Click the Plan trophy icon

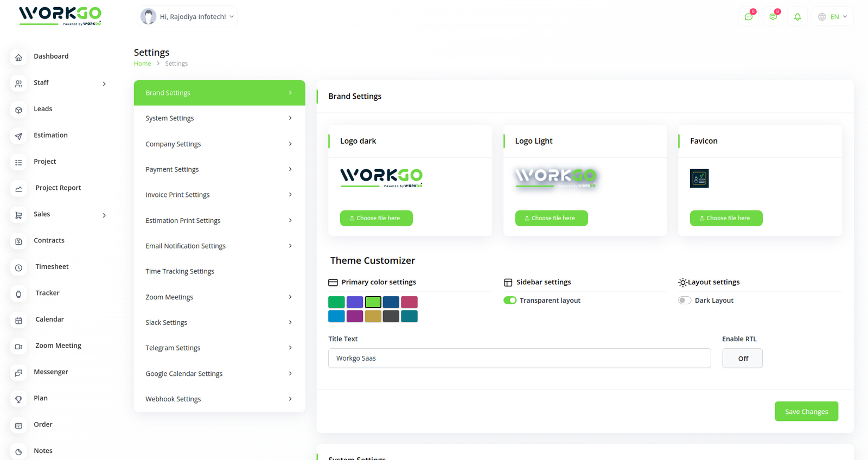pyautogui.click(x=18, y=399)
